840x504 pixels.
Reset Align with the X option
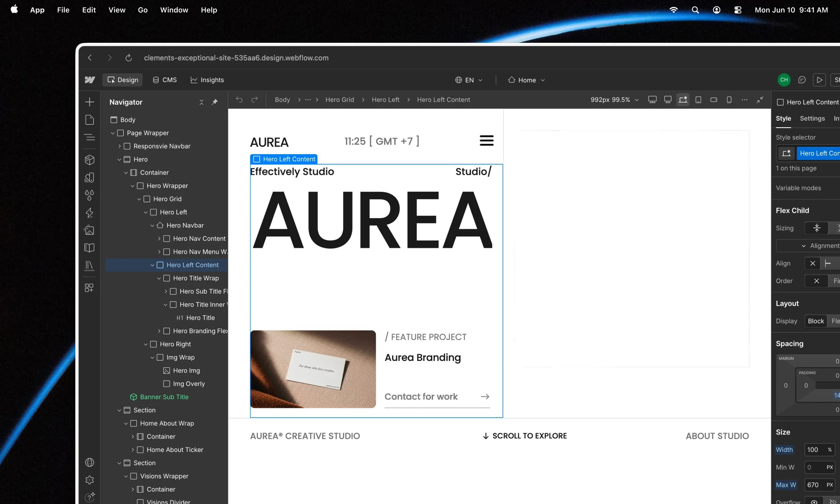[x=812, y=263]
